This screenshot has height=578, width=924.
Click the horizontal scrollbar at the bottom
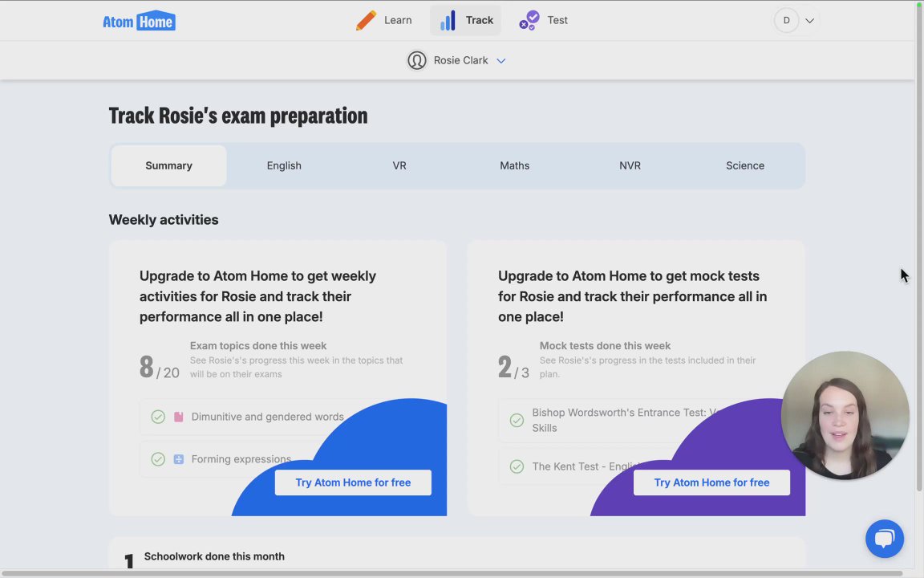(452, 573)
